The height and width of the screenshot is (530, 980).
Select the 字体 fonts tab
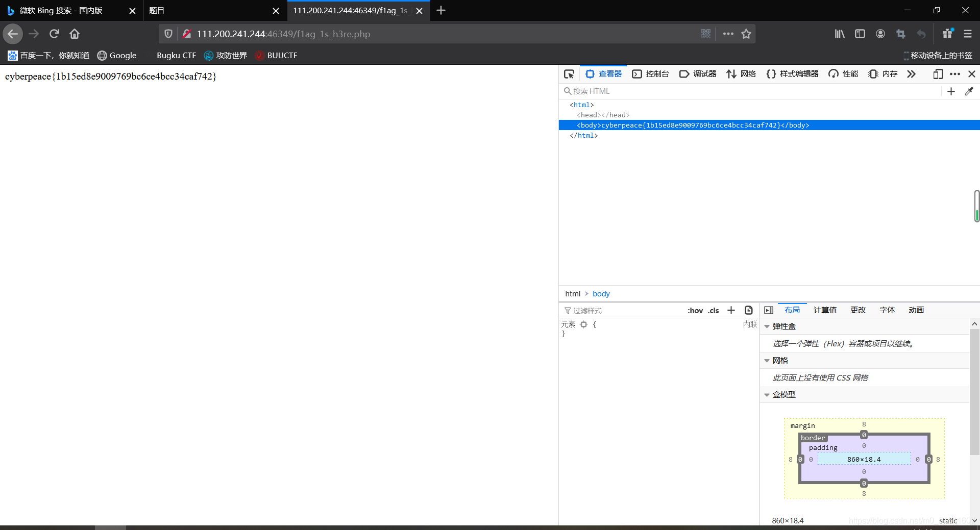point(887,310)
